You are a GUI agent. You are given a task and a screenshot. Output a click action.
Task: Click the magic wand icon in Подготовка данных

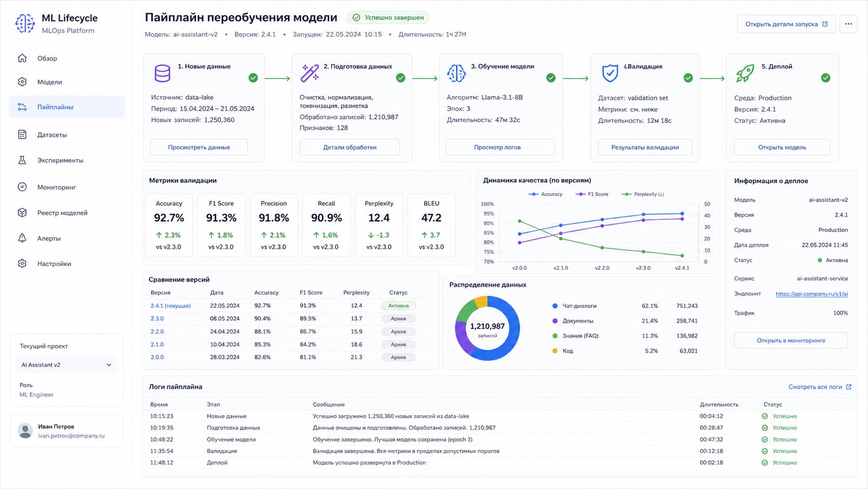[x=310, y=73]
